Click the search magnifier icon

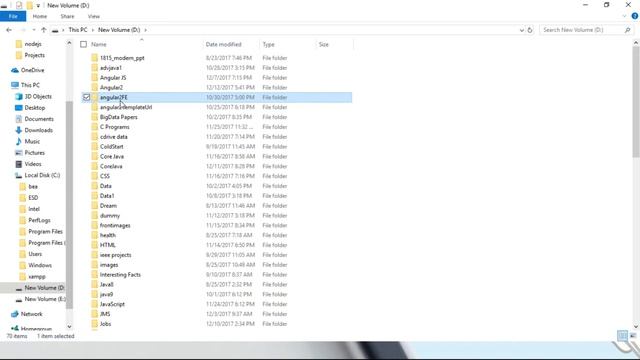coord(627,30)
